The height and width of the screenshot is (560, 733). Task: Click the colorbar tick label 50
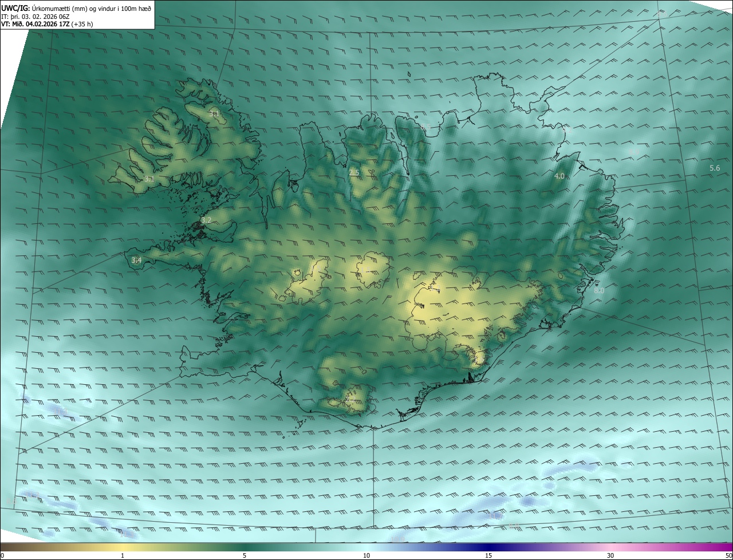[x=728, y=555]
